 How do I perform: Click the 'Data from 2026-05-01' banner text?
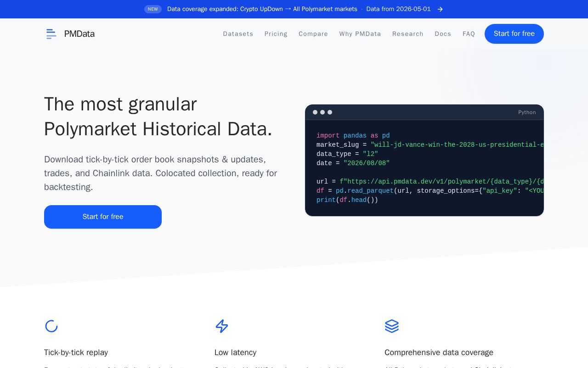point(398,9)
